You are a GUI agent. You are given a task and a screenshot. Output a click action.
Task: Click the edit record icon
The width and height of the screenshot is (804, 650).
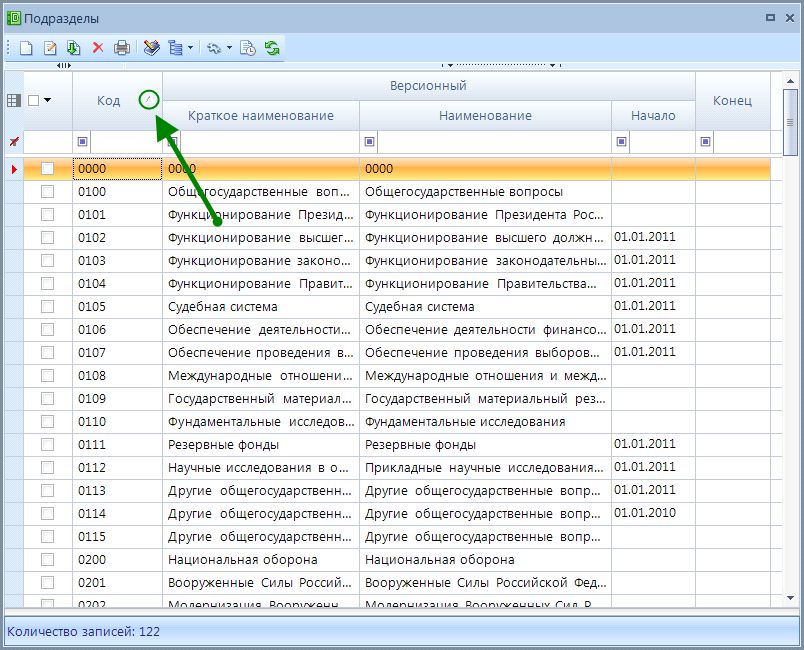click(50, 47)
